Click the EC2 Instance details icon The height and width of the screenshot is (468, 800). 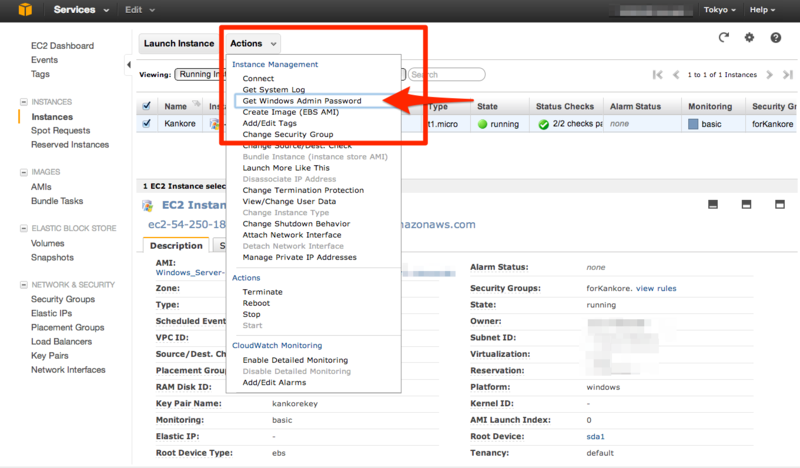[x=147, y=206]
